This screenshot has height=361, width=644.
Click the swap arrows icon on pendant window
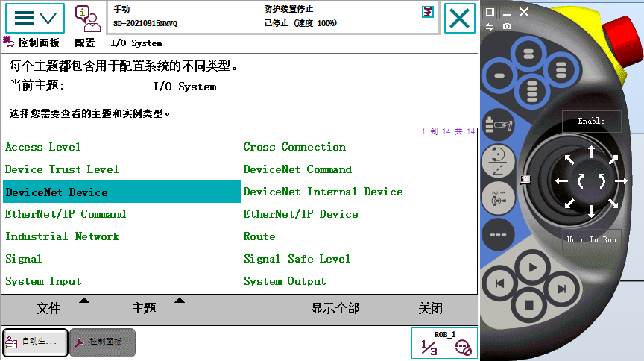click(490, 26)
